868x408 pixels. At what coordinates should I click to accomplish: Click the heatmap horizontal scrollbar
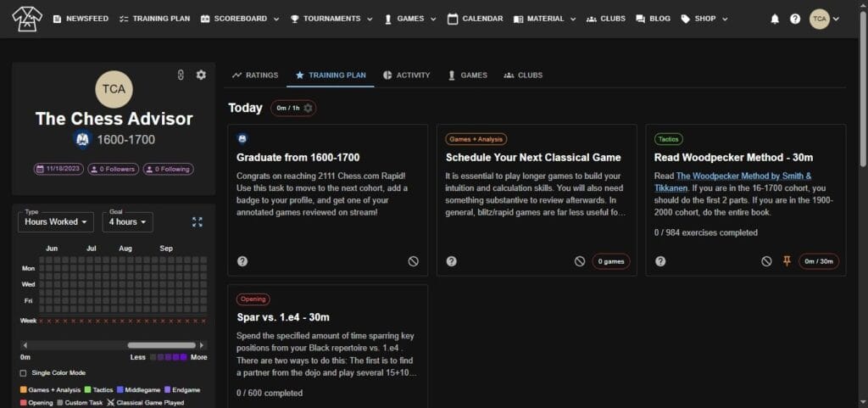tap(161, 345)
